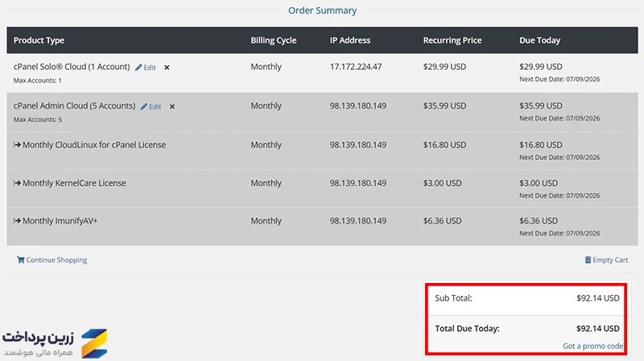
Task: Click the IP Address column header
Action: pyautogui.click(x=350, y=40)
